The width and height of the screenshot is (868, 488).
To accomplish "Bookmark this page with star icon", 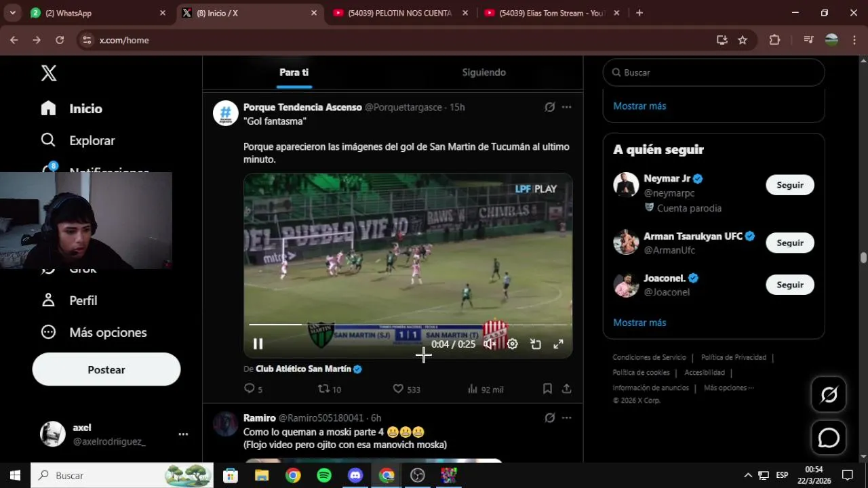I will tap(743, 40).
